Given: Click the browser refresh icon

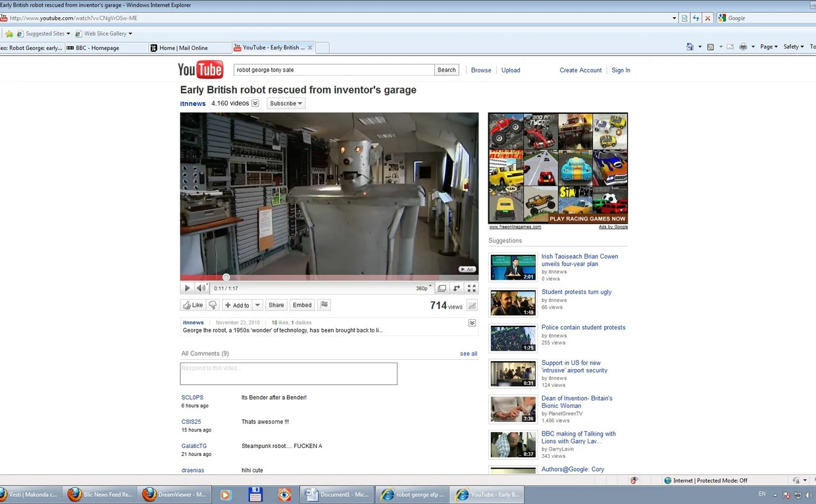Looking at the screenshot, I should point(696,18).
